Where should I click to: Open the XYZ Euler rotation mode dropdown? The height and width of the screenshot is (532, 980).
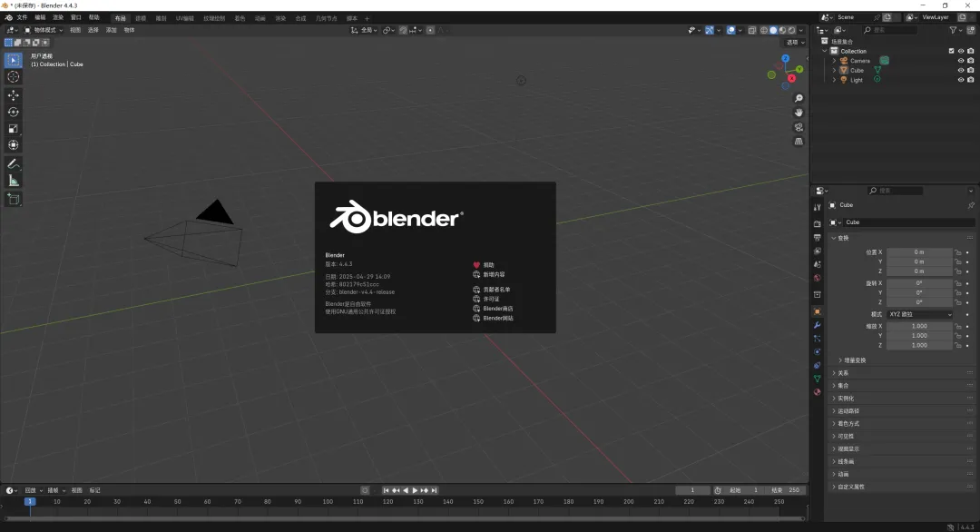[920, 314]
